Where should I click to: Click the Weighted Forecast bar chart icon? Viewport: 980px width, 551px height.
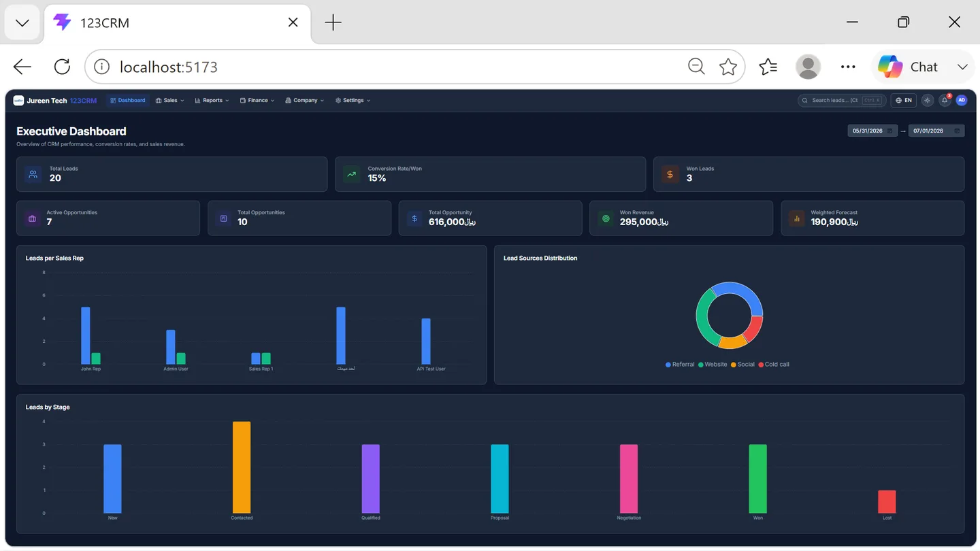coord(796,218)
